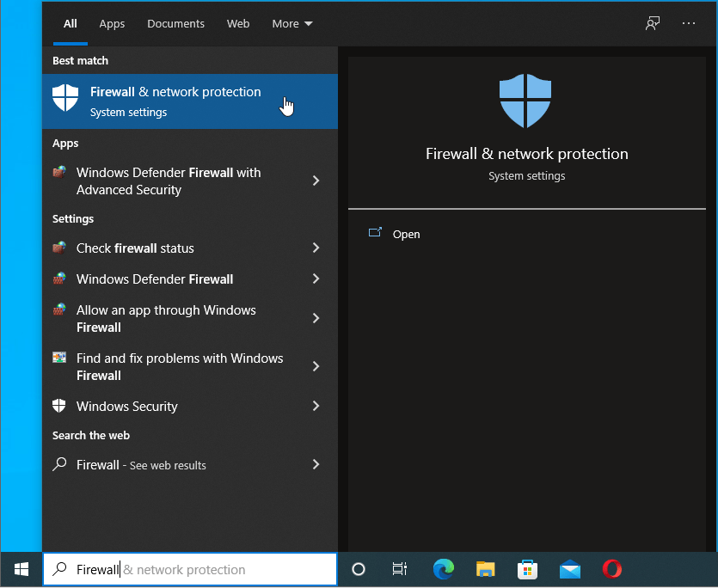The height and width of the screenshot is (588, 718).
Task: Select the Web search tab
Action: pos(238,23)
